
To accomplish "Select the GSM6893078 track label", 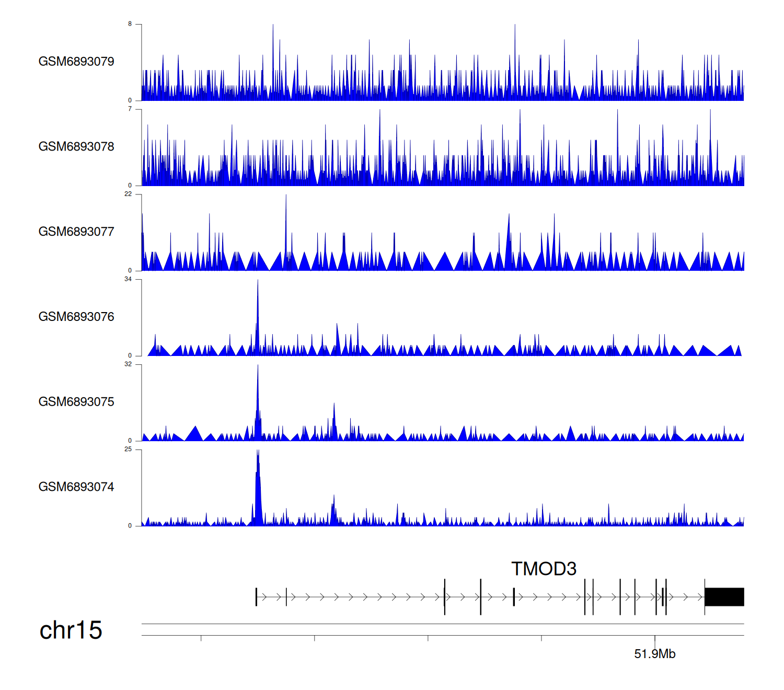I will (76, 147).
